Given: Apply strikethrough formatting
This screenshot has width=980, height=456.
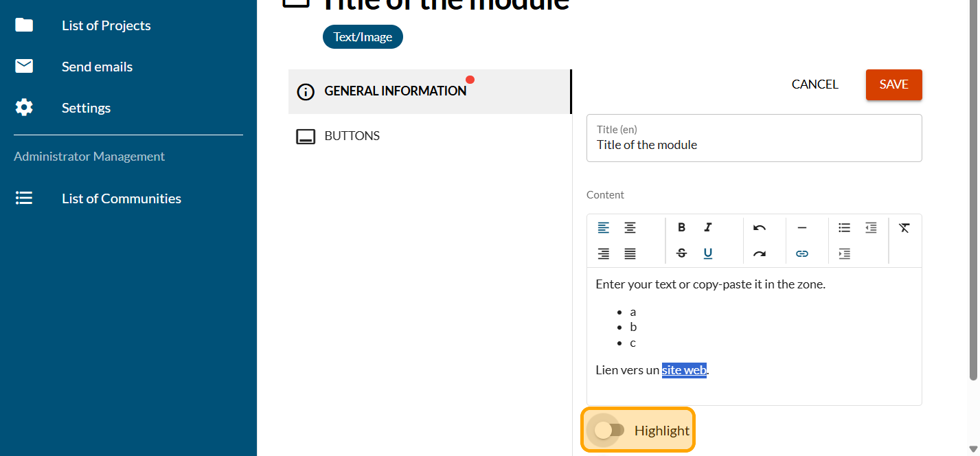Looking at the screenshot, I should point(681,253).
